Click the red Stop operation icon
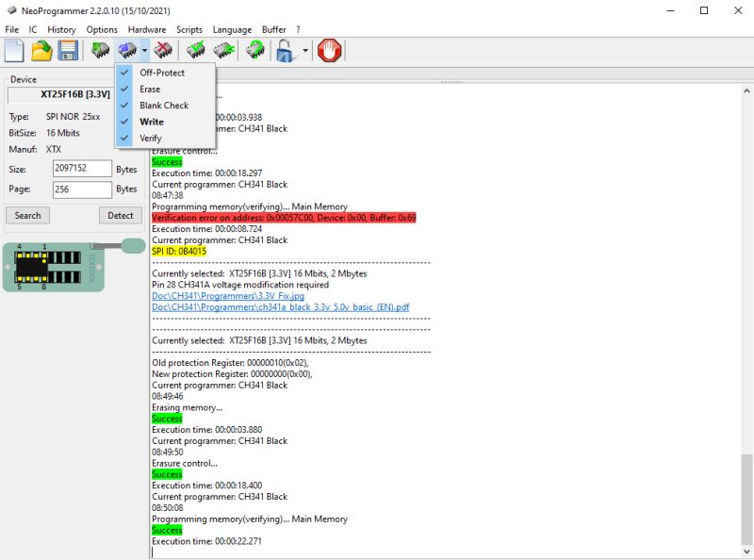The image size is (754, 560). click(329, 51)
